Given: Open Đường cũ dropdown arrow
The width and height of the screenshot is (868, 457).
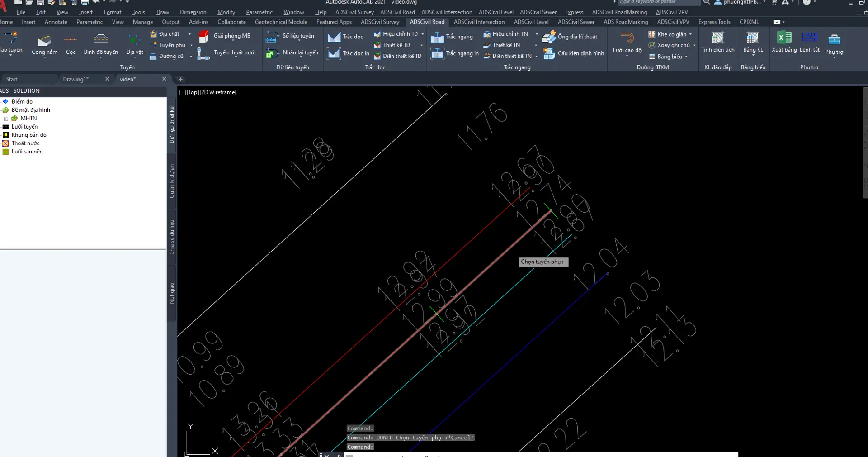Looking at the screenshot, I should pyautogui.click(x=191, y=57).
